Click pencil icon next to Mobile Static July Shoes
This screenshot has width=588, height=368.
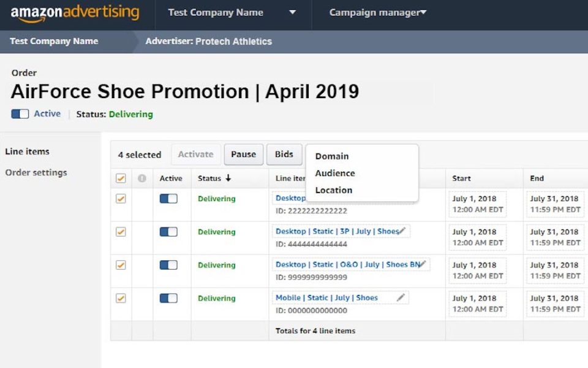[x=401, y=297]
